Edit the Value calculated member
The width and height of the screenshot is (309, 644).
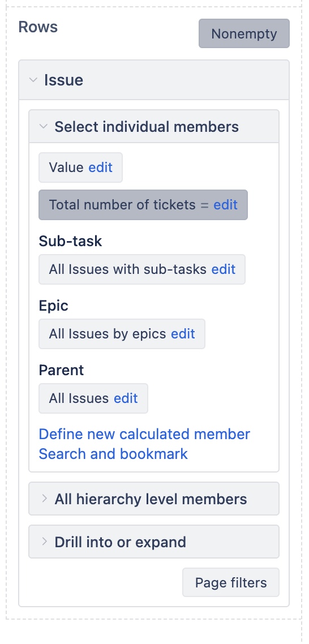click(101, 168)
